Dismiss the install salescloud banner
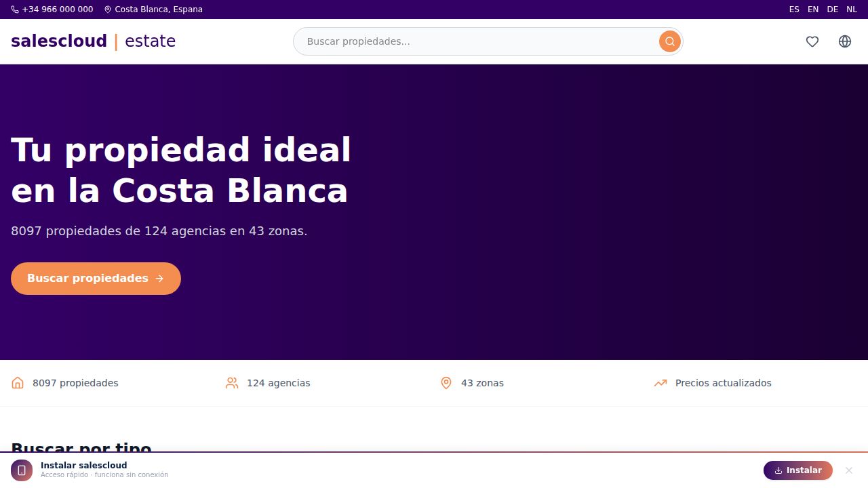The width and height of the screenshot is (868, 488). 848,470
